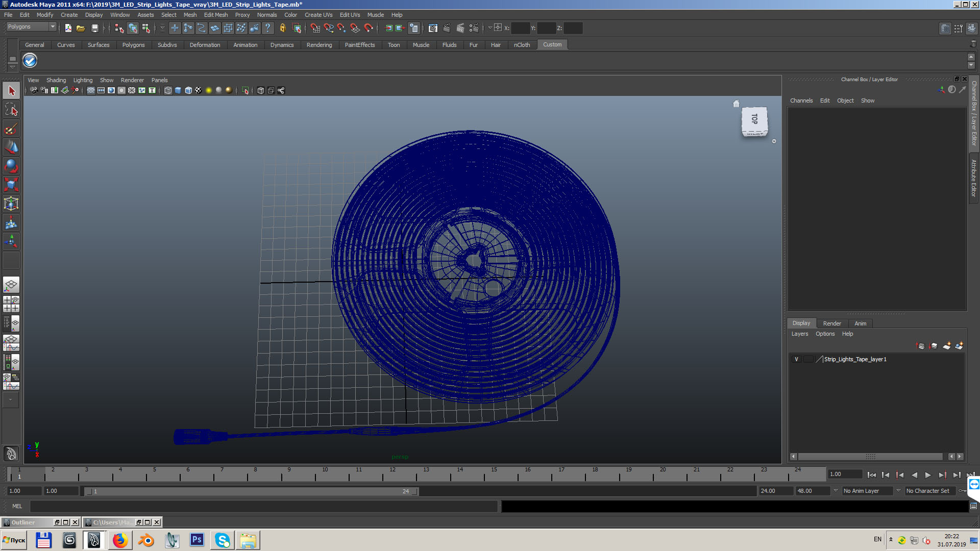Viewport: 980px width, 551px height.
Task: Click the custom shelf checkmark button
Action: (x=30, y=61)
